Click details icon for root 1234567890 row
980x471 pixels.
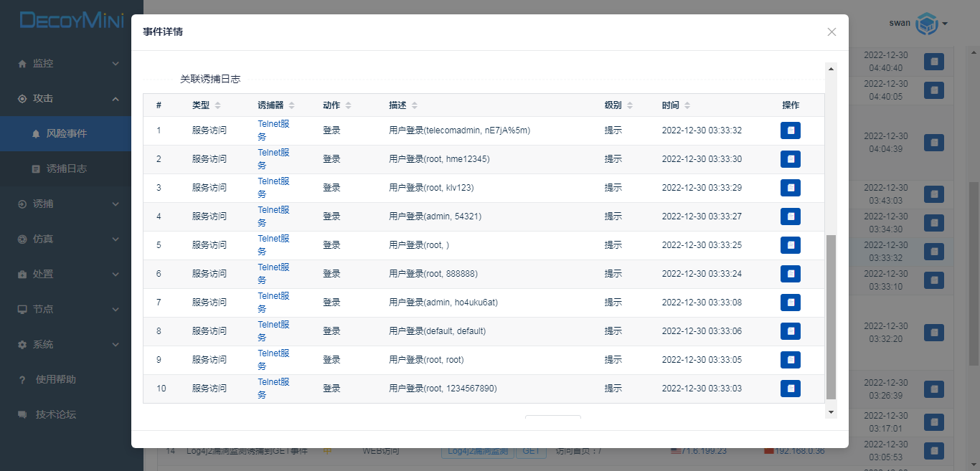pos(790,389)
